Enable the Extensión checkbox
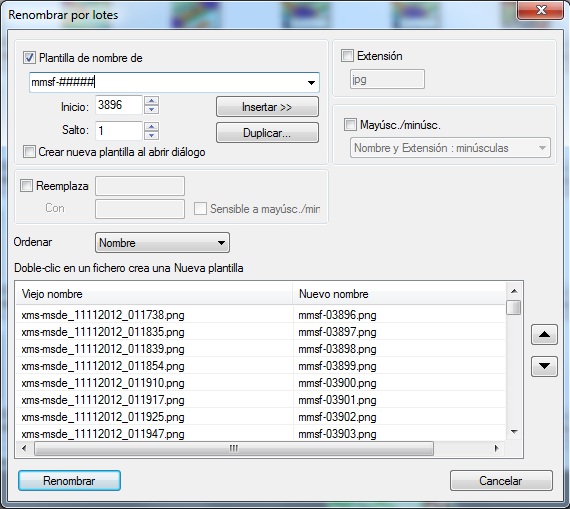The image size is (570, 509). point(347,56)
